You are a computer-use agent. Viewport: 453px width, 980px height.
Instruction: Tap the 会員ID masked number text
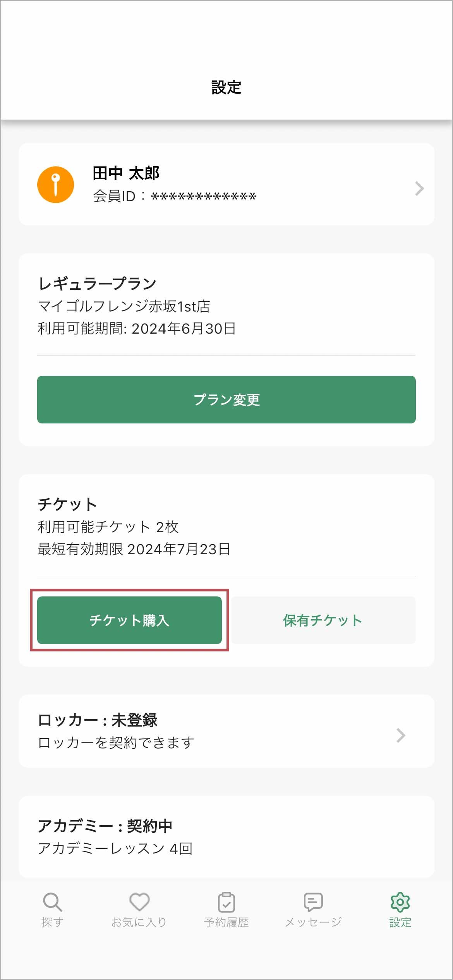(204, 196)
